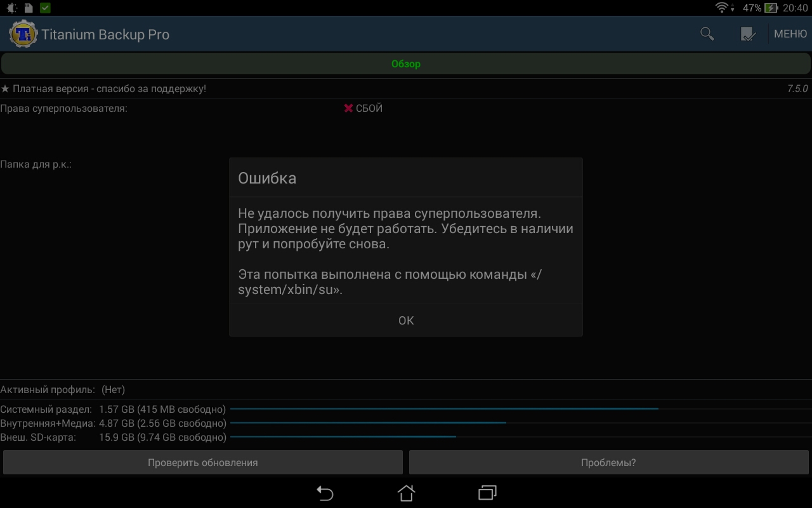Open search with the magnifying glass icon
Screen dimensions: 812x508
point(707,34)
